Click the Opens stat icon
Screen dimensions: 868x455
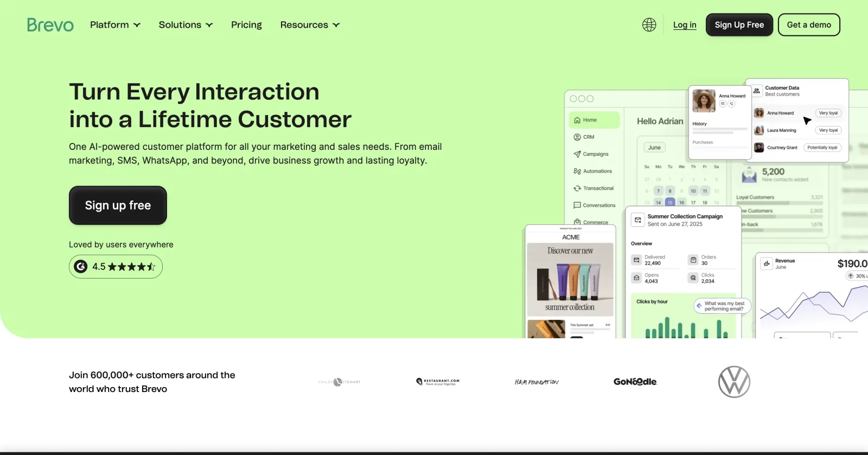pyautogui.click(x=637, y=278)
